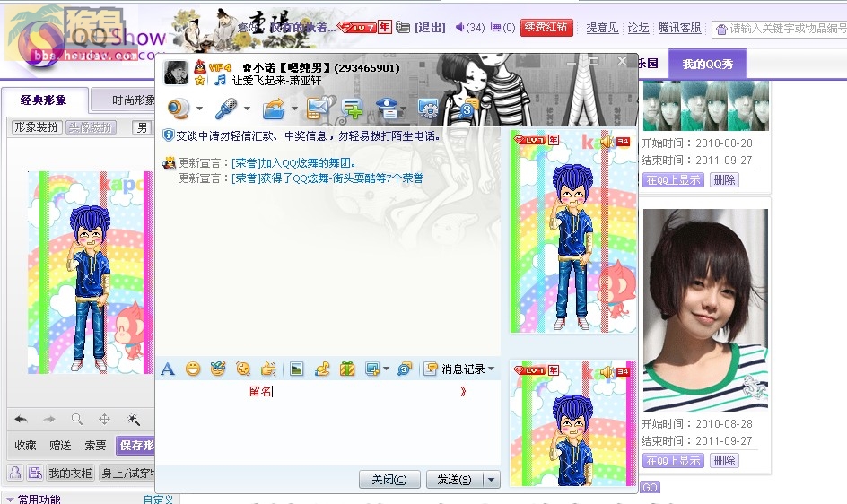
Task: Open the remote assistance gear-screen icon
Action: pos(428,109)
